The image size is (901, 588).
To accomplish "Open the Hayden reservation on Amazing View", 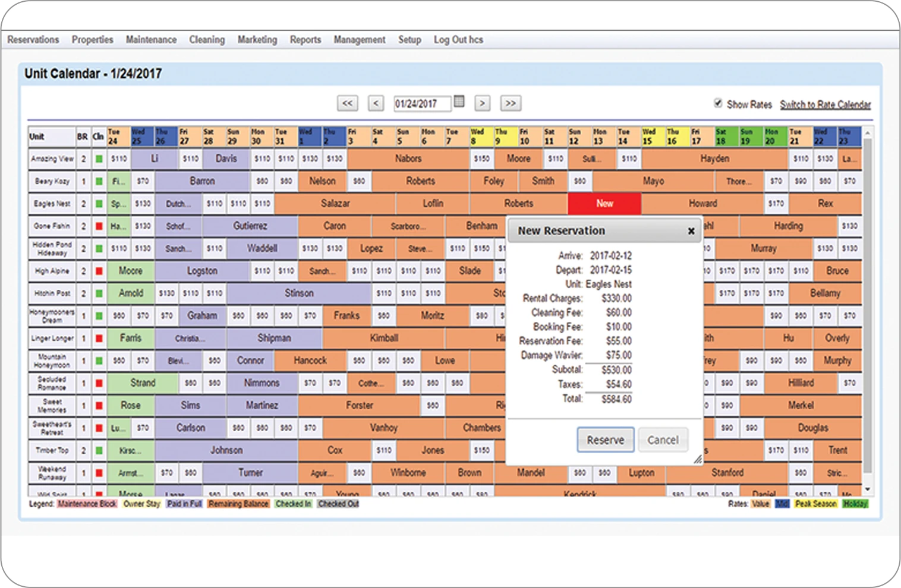I will coord(715,159).
